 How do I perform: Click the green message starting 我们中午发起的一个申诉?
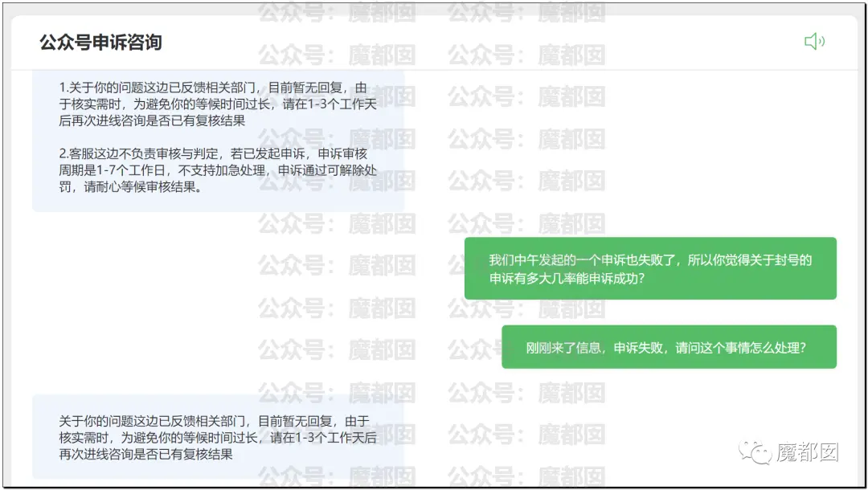[650, 269]
